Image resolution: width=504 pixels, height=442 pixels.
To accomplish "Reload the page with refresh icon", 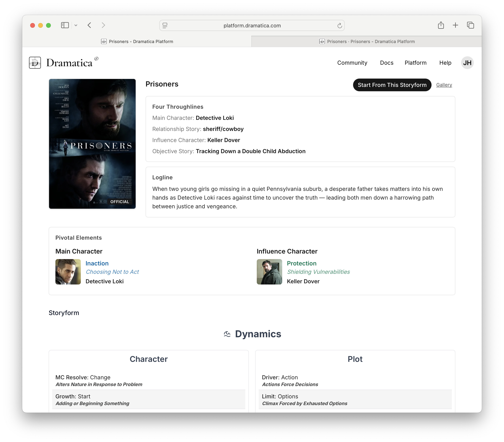I will click(x=340, y=26).
